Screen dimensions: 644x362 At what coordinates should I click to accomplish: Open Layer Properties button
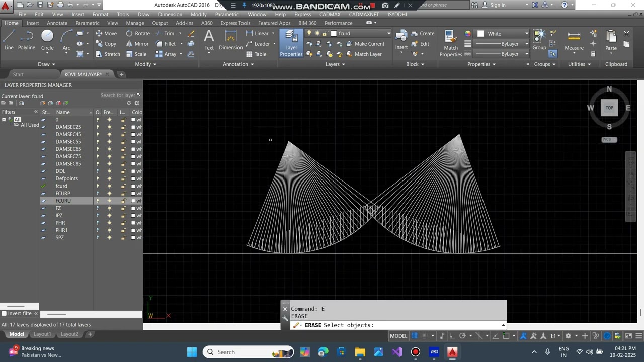pyautogui.click(x=291, y=43)
